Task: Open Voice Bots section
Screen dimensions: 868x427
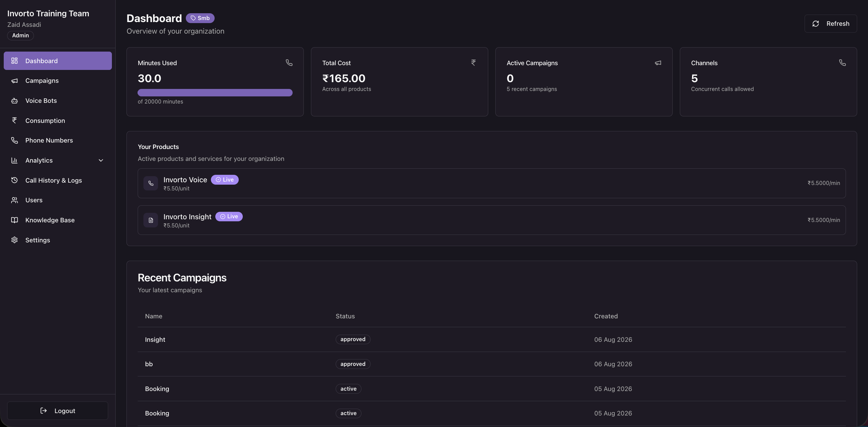Action: click(x=58, y=101)
